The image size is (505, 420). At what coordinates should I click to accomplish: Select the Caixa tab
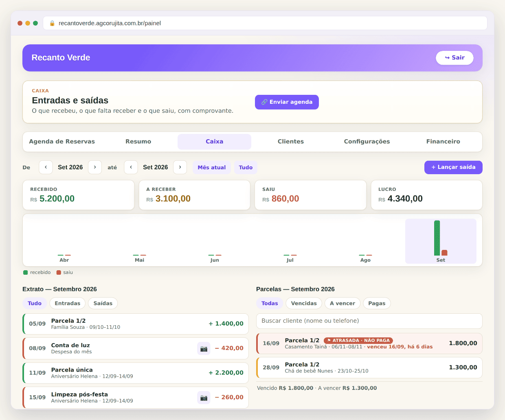214,142
